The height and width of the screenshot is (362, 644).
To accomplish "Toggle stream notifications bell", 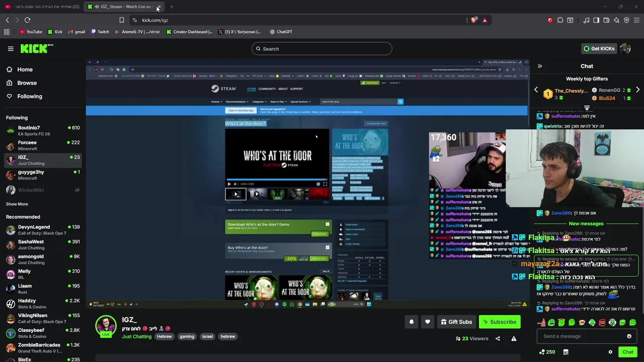I will (x=412, y=322).
